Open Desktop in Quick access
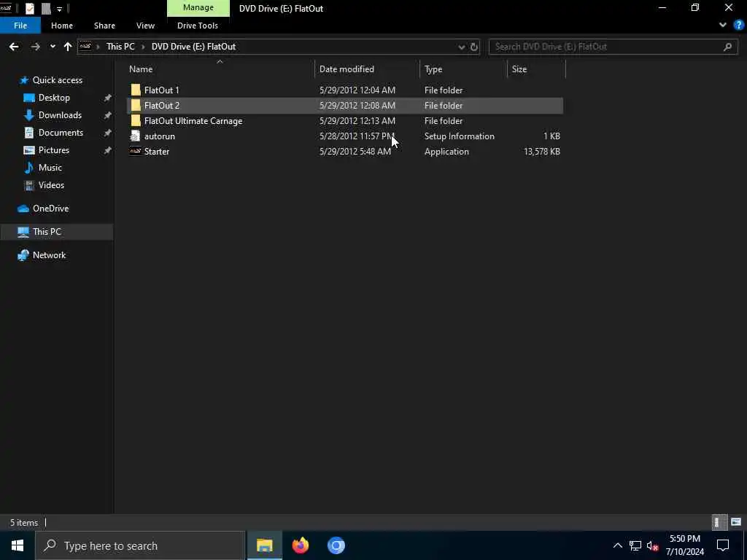The height and width of the screenshot is (560, 747). click(x=54, y=98)
